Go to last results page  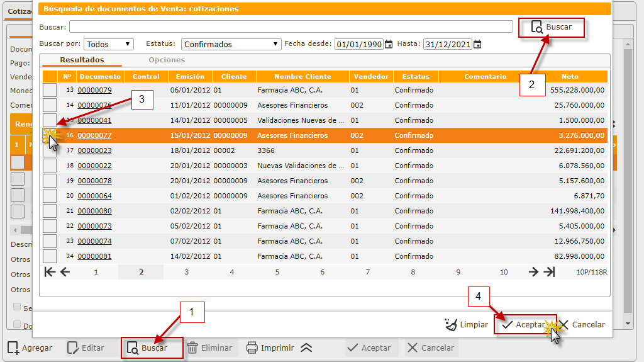tap(549, 272)
